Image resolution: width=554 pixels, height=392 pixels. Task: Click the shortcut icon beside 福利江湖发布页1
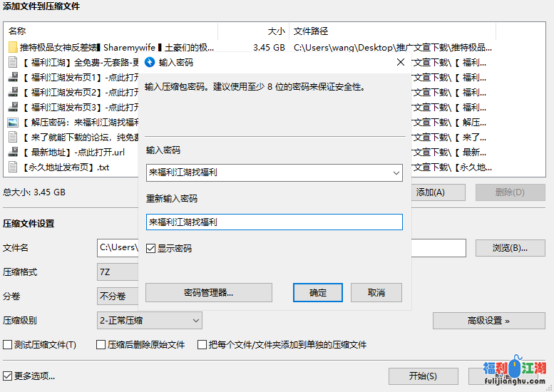(13, 78)
